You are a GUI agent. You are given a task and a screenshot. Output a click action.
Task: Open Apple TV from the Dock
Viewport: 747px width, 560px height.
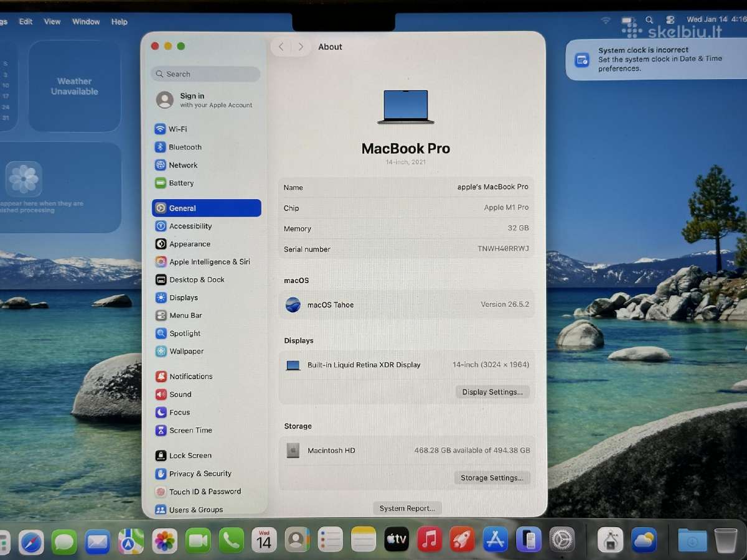397,539
